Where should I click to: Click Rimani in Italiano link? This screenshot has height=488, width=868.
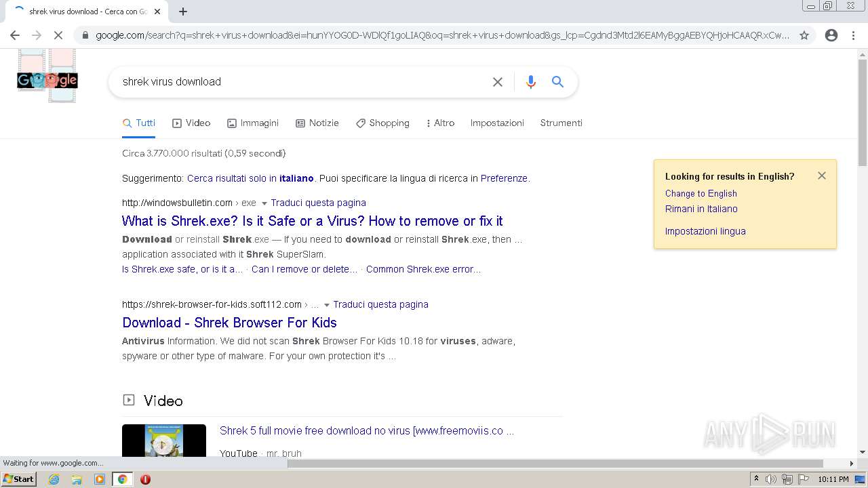(x=701, y=209)
